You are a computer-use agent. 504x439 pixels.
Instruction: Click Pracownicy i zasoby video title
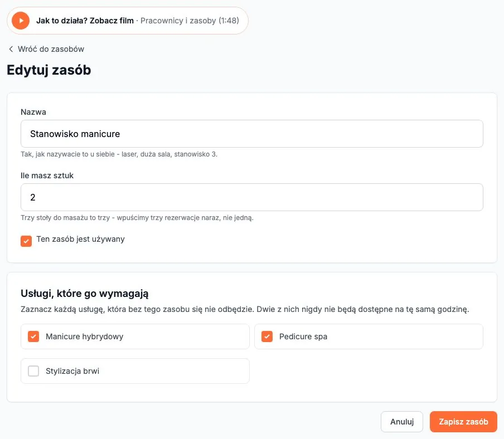tap(190, 21)
